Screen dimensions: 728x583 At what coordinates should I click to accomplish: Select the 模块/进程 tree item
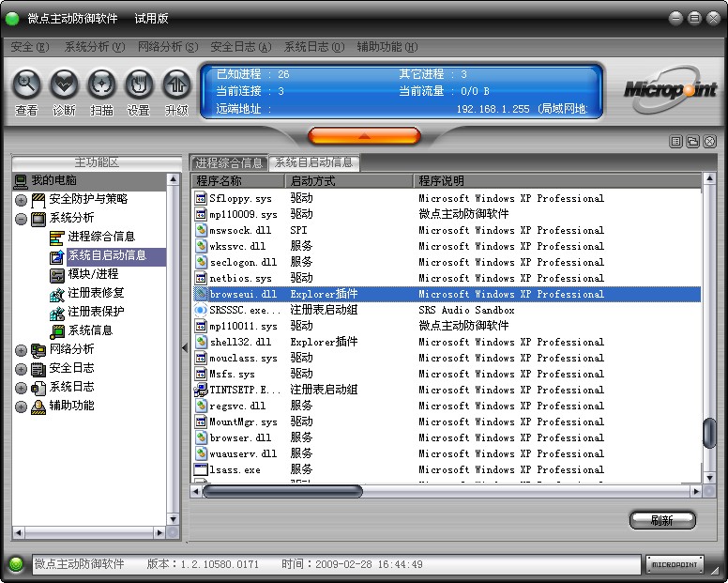93,275
